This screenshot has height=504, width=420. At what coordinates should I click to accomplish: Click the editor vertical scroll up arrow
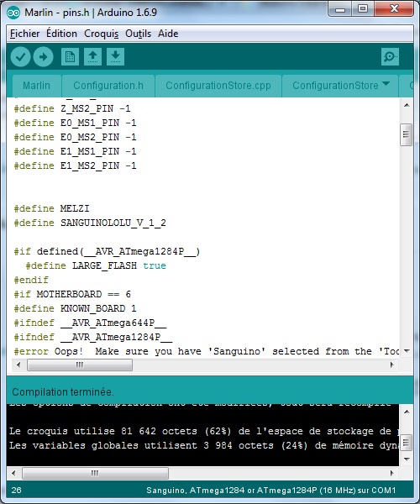[x=407, y=105]
